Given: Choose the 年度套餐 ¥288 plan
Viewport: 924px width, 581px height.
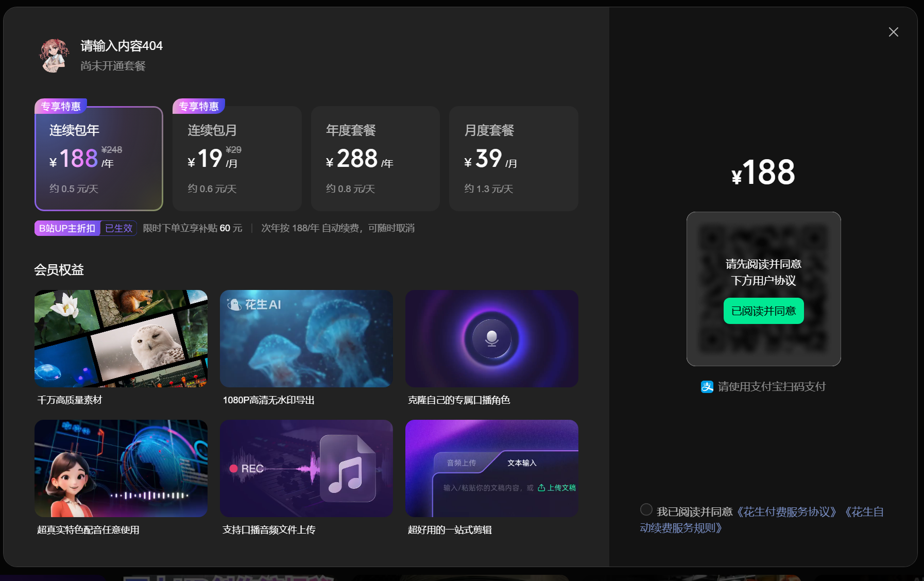Looking at the screenshot, I should click(x=375, y=159).
